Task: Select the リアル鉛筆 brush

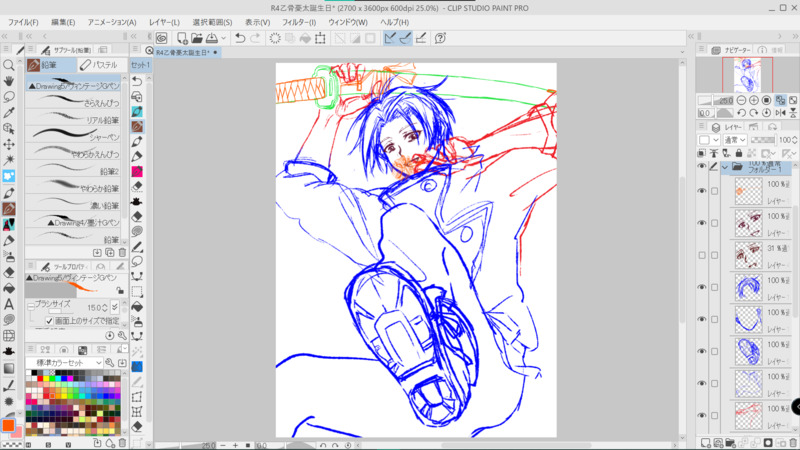Action: tap(73, 119)
